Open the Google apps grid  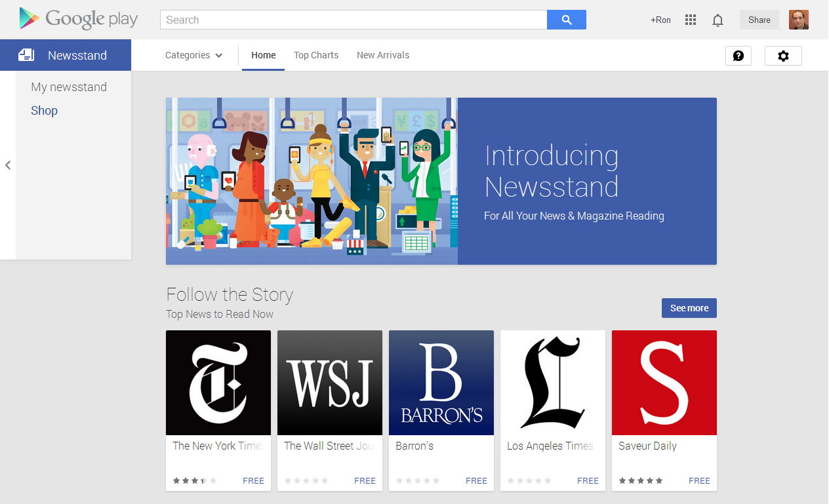(x=690, y=20)
